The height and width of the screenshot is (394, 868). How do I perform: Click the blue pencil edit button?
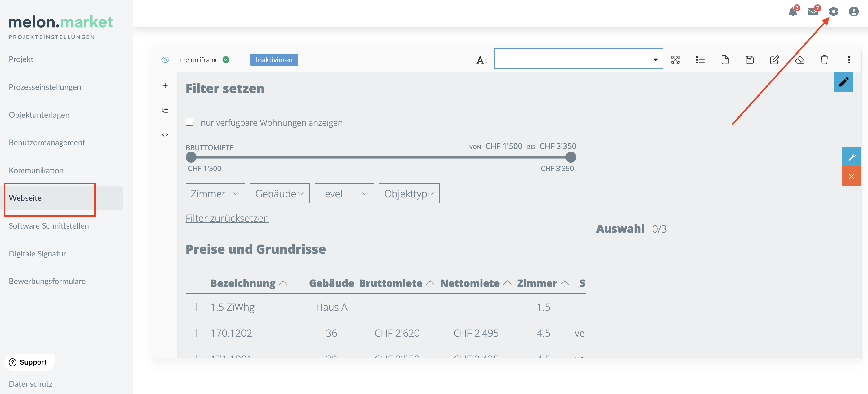point(843,82)
